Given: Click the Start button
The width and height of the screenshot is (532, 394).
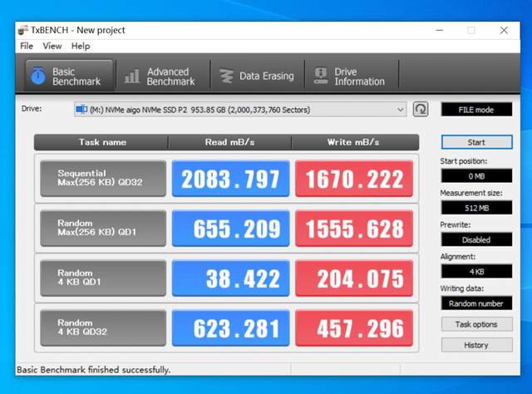Looking at the screenshot, I should point(476,142).
